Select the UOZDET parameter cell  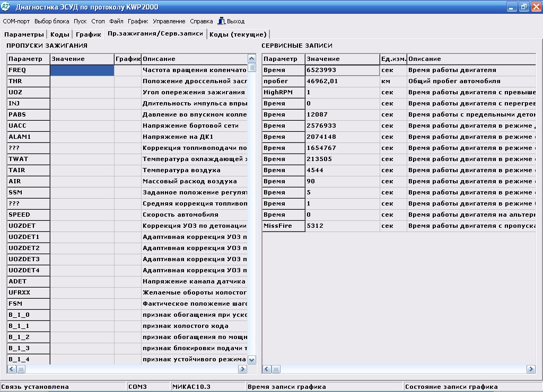(29, 226)
